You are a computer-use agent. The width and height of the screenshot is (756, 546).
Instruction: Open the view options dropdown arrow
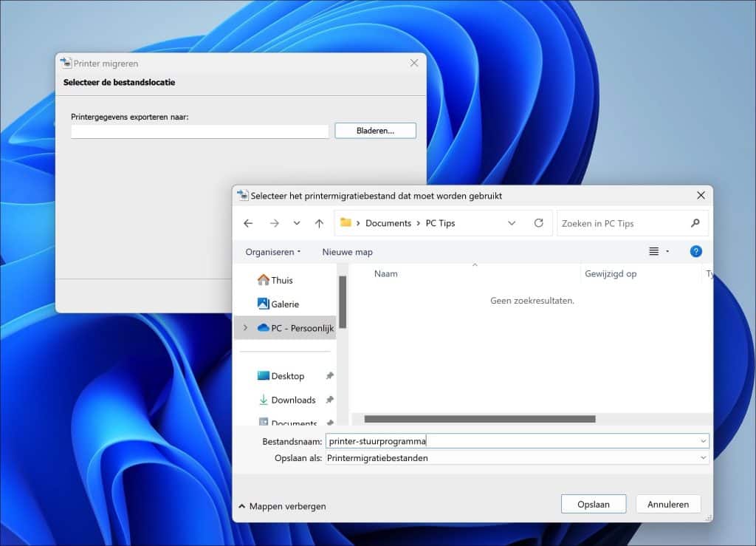click(x=667, y=251)
